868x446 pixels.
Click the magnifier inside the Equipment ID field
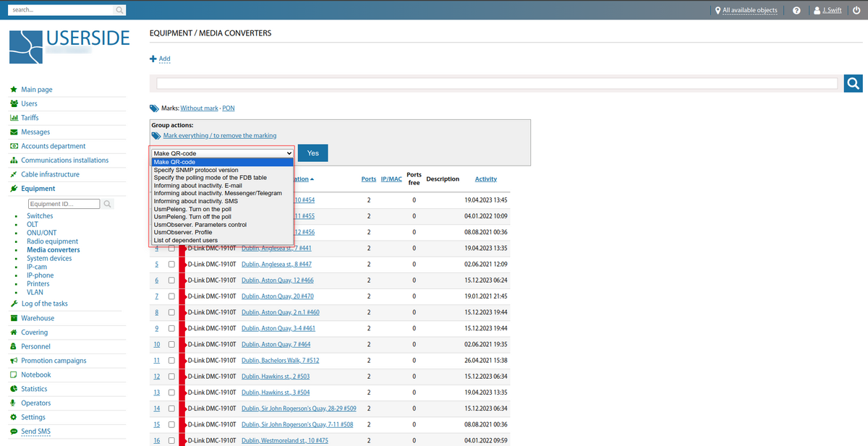click(107, 204)
